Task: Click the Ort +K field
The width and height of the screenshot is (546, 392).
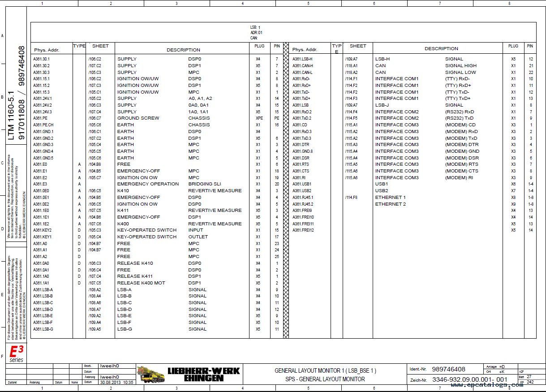Action: [496, 372]
